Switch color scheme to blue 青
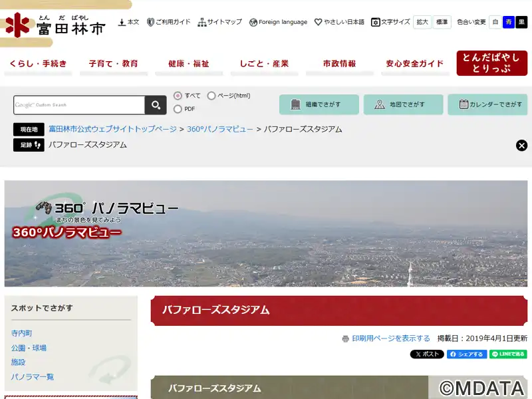Image resolution: width=532 pixels, height=399 pixels. click(x=508, y=22)
